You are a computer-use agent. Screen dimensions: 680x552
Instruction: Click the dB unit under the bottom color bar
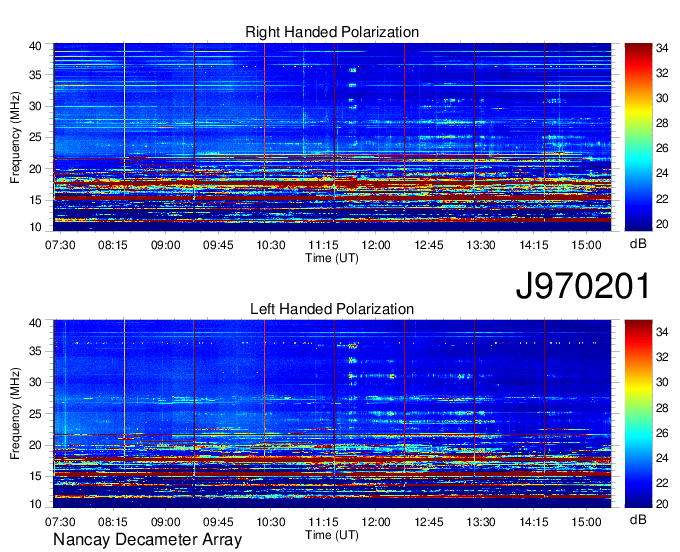(x=638, y=519)
